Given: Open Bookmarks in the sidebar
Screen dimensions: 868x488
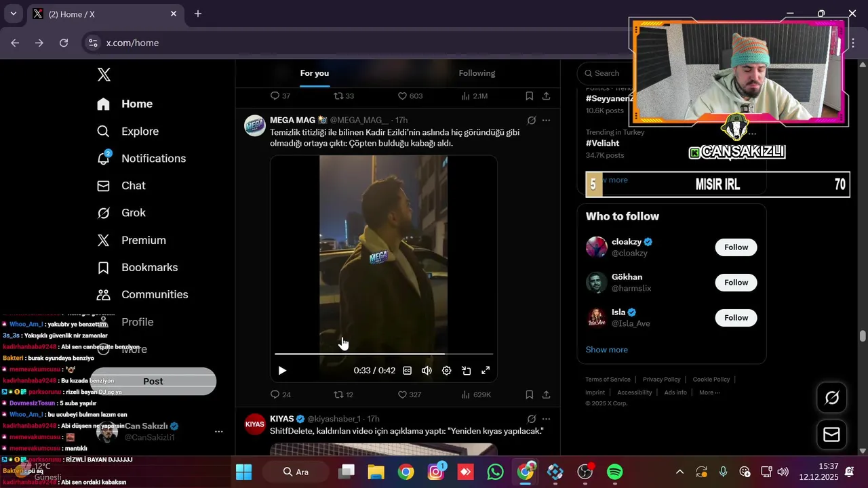Looking at the screenshot, I should click(x=137, y=268).
